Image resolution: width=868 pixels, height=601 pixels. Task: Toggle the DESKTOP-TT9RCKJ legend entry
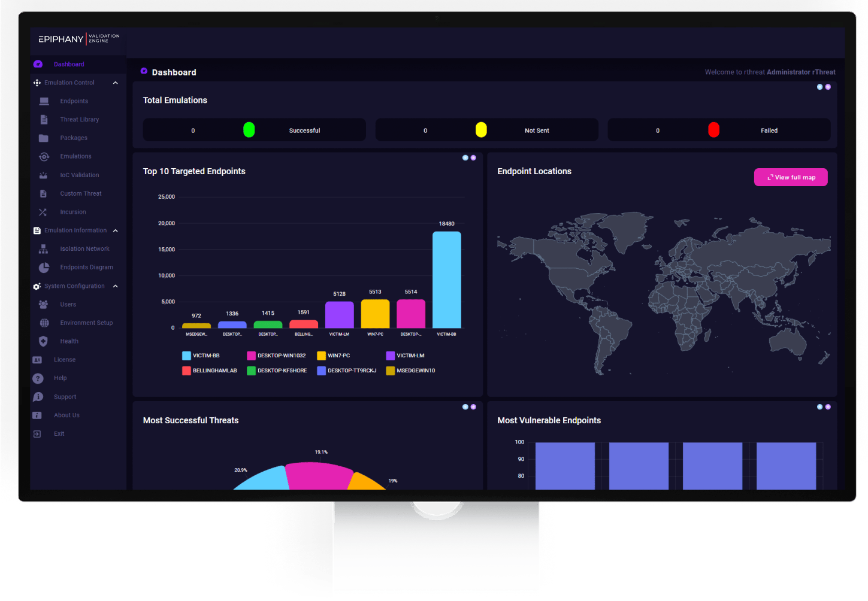pos(347,371)
